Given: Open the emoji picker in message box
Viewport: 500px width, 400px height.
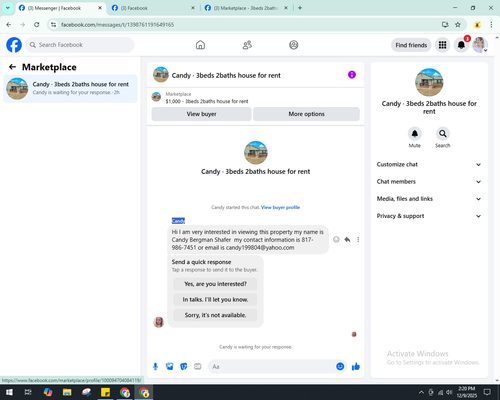Looking at the screenshot, I should [340, 366].
